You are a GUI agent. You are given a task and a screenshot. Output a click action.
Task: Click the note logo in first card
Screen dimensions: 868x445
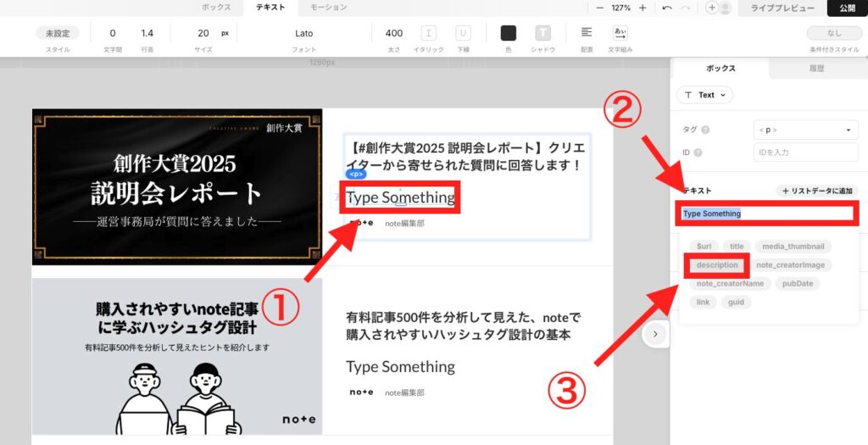(361, 223)
